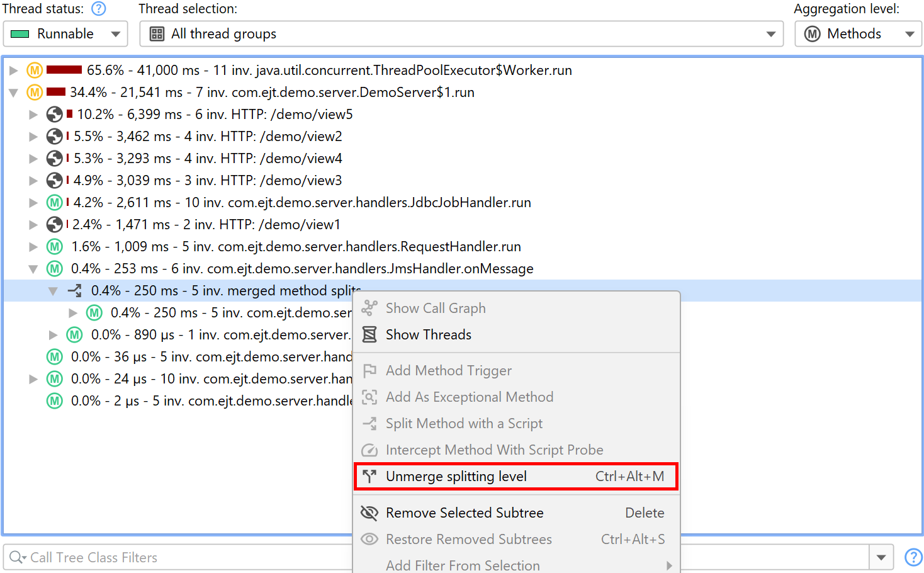Screen dimensions: 924x573
Task: Select the ThreadPoolExecutor$Worker.run row text
Action: pyautogui.click(x=329, y=71)
